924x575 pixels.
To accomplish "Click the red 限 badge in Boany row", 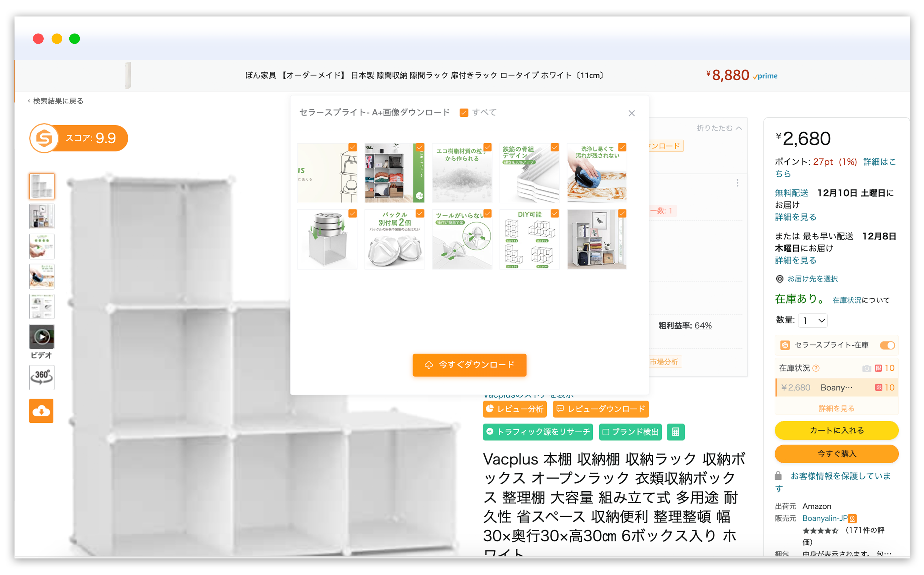I will [878, 388].
